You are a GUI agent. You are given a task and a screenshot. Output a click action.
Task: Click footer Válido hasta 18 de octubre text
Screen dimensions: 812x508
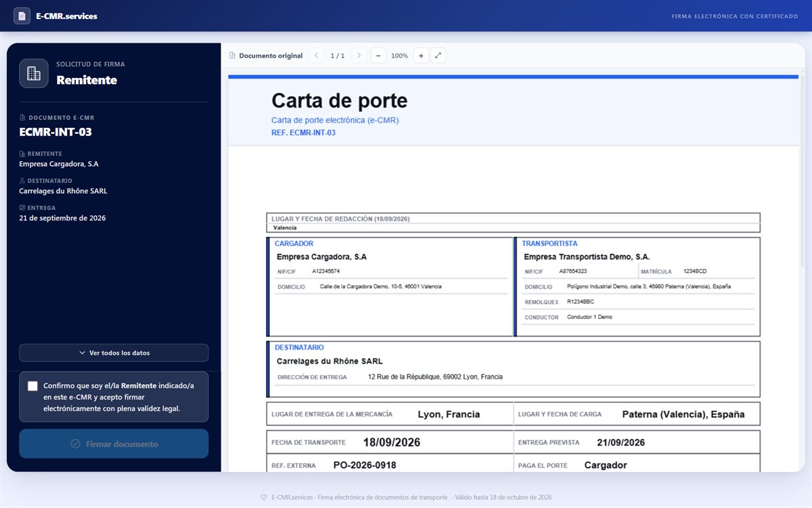pyautogui.click(x=503, y=497)
